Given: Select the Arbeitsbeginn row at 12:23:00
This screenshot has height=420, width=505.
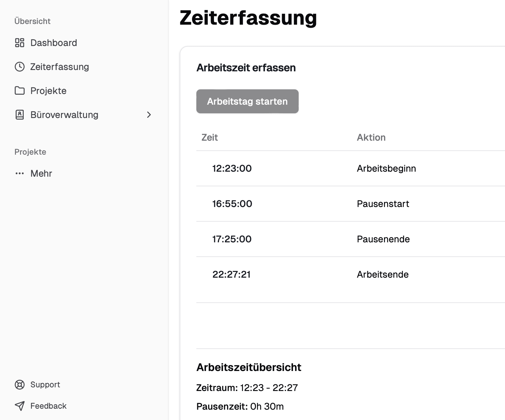Looking at the screenshot, I should [350, 169].
